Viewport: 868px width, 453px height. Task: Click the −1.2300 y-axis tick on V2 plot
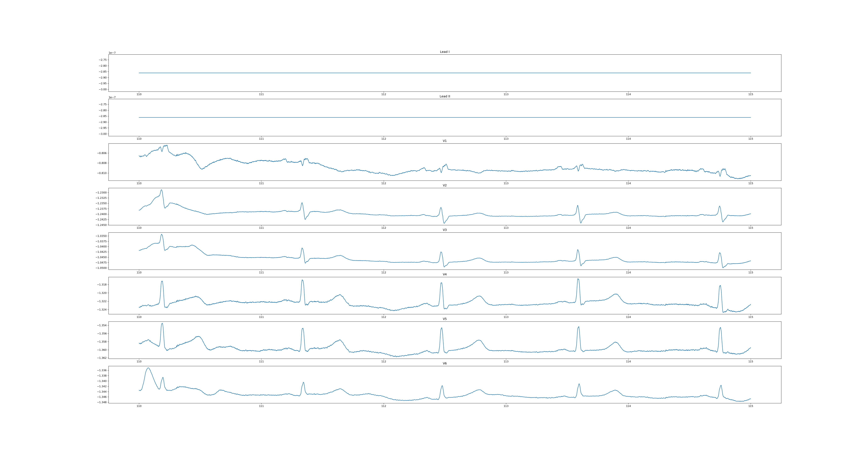pos(101,193)
